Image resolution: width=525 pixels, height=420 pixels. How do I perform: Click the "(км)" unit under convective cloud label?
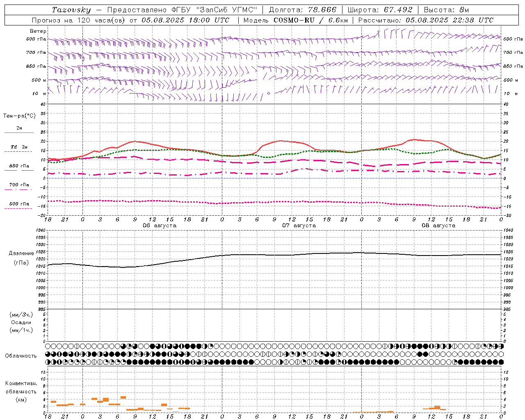click(21, 399)
